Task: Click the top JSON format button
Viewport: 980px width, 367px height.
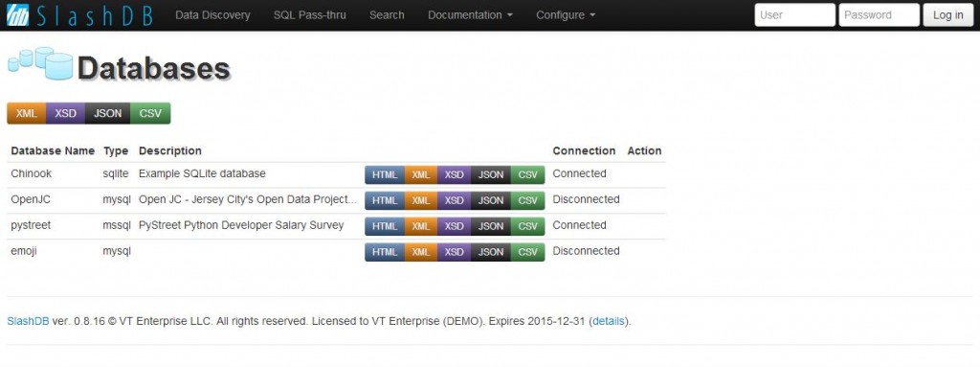Action: click(107, 113)
